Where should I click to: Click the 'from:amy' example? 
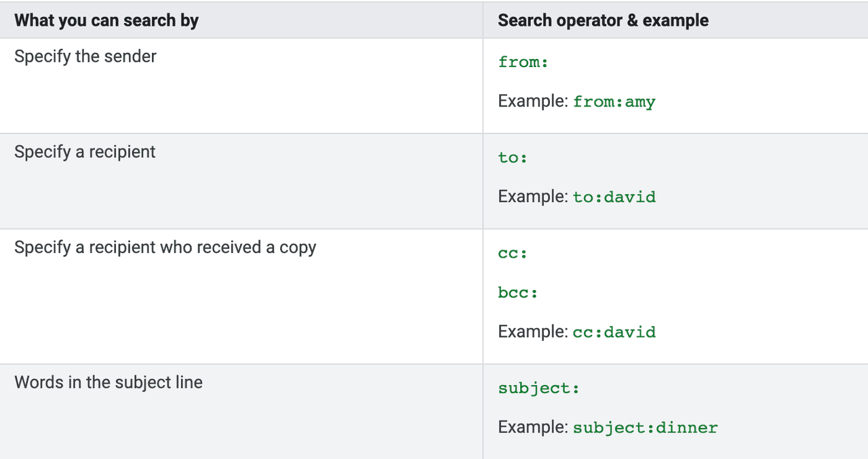pos(614,102)
